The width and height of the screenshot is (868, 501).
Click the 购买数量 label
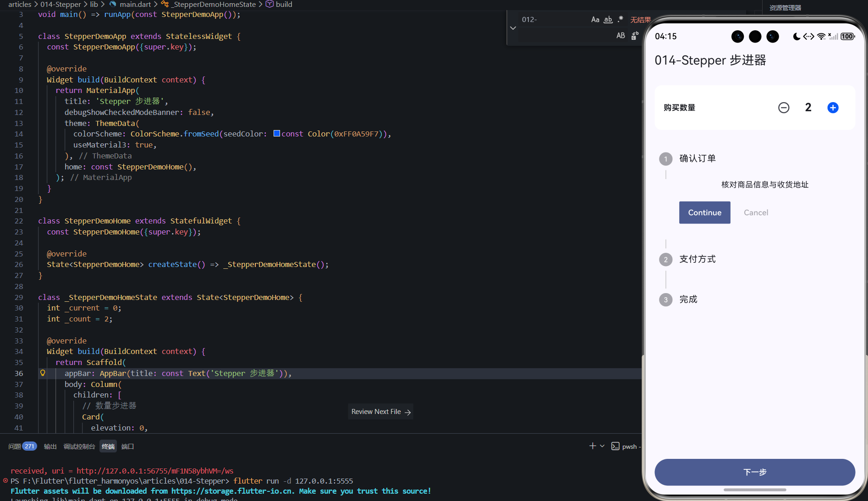pyautogui.click(x=679, y=108)
